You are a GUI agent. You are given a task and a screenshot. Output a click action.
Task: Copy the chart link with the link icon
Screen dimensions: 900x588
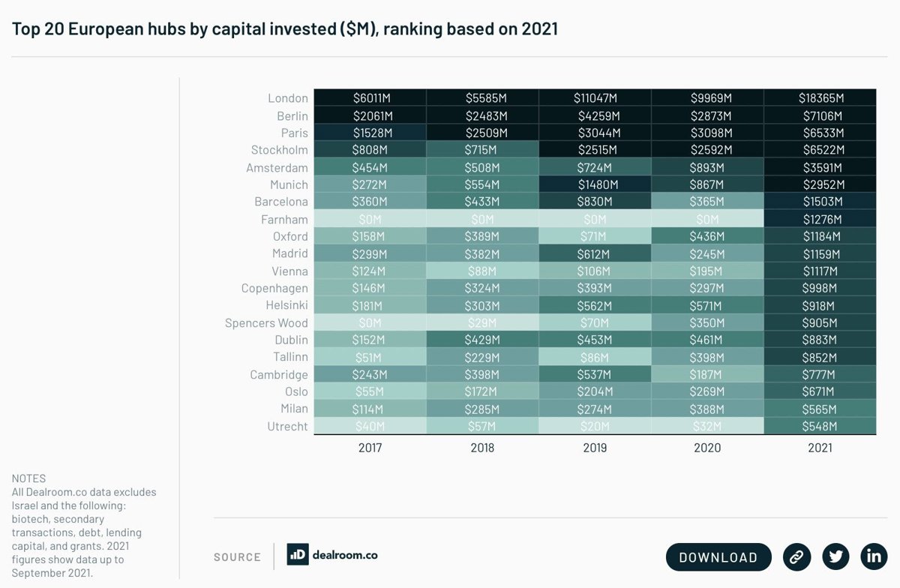pos(796,556)
